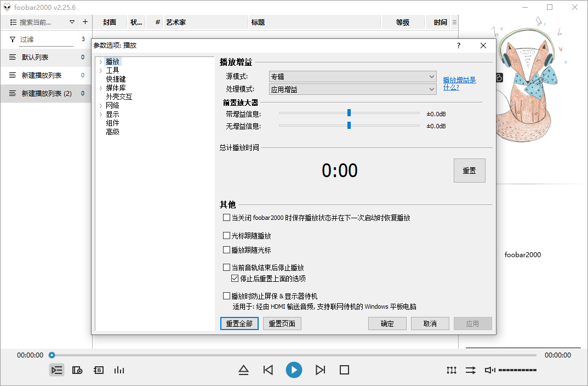Open the 源模式 dropdown showing 专辑
This screenshot has height=386, width=588.
coord(352,76)
